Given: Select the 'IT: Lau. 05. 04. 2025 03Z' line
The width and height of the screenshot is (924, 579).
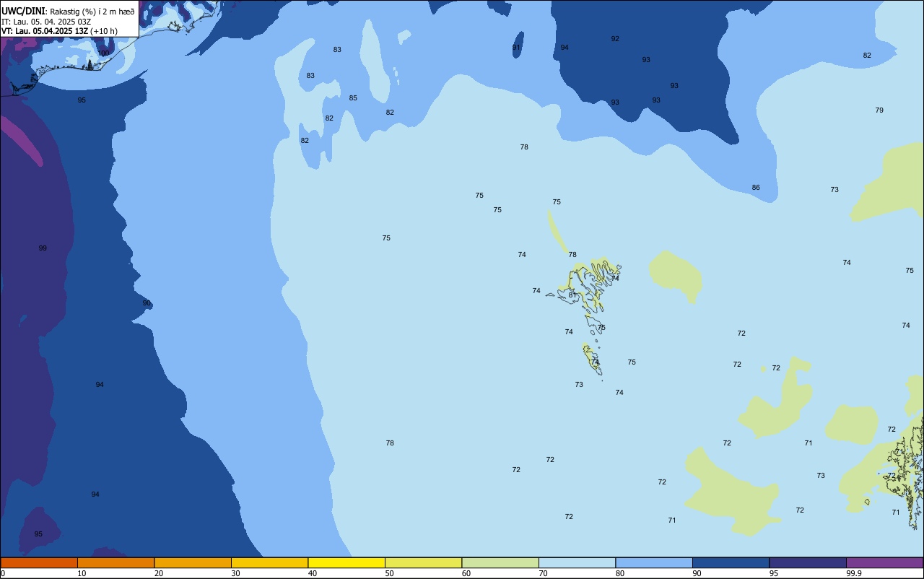Looking at the screenshot, I should (45, 22).
